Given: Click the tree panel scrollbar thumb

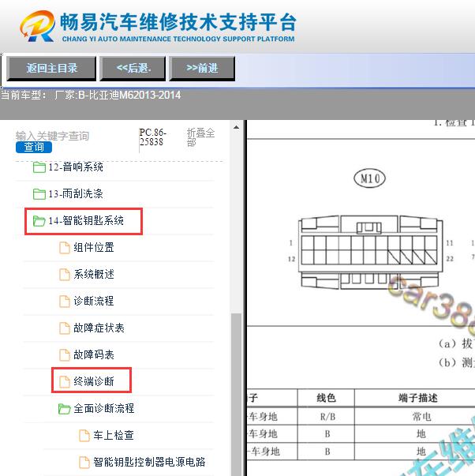Looking at the screenshot, I should 236,394.
